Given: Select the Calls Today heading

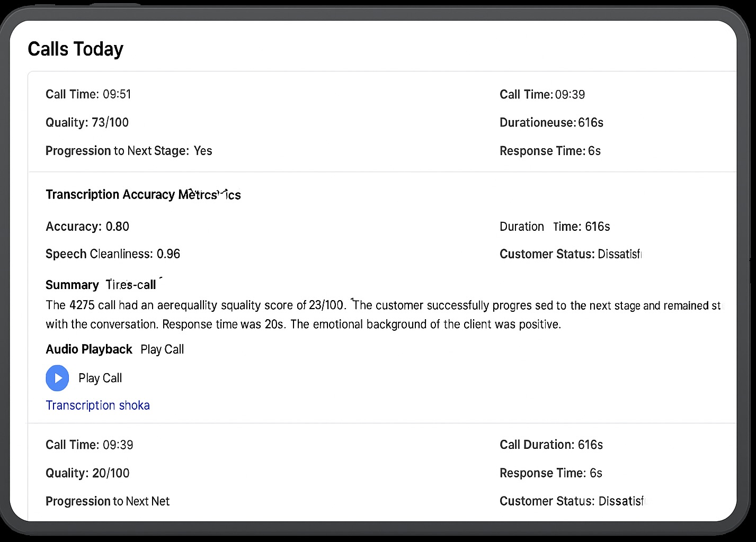Looking at the screenshot, I should (75, 49).
